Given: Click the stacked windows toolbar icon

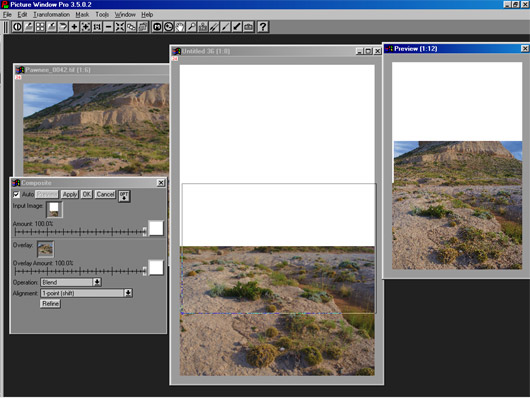Looking at the screenshot, I should click(143, 27).
